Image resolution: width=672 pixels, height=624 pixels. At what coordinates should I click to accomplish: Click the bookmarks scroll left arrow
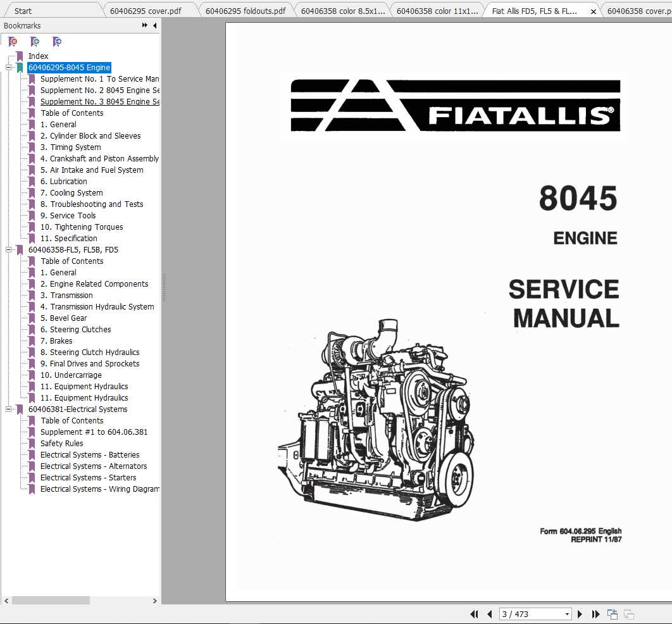coord(6,601)
